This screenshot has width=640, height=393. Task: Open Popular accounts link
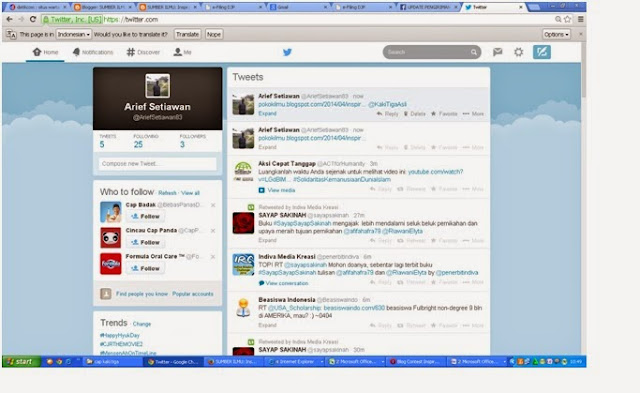click(x=193, y=294)
